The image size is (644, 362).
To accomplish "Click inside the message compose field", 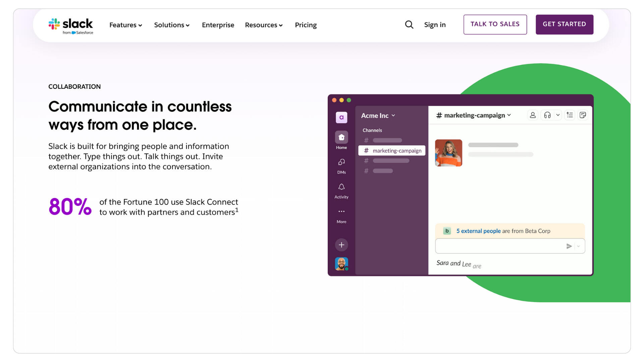I will point(496,246).
